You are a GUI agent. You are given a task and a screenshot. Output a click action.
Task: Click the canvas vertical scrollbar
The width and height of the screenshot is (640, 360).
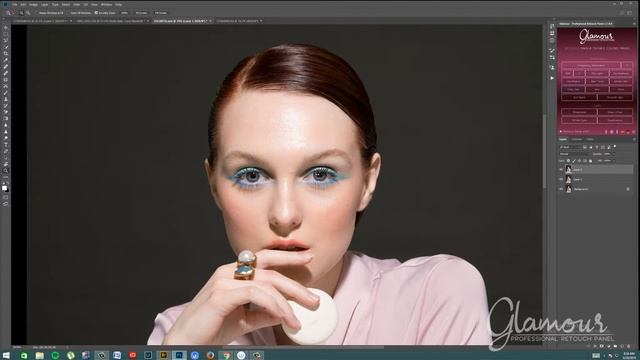click(544, 151)
